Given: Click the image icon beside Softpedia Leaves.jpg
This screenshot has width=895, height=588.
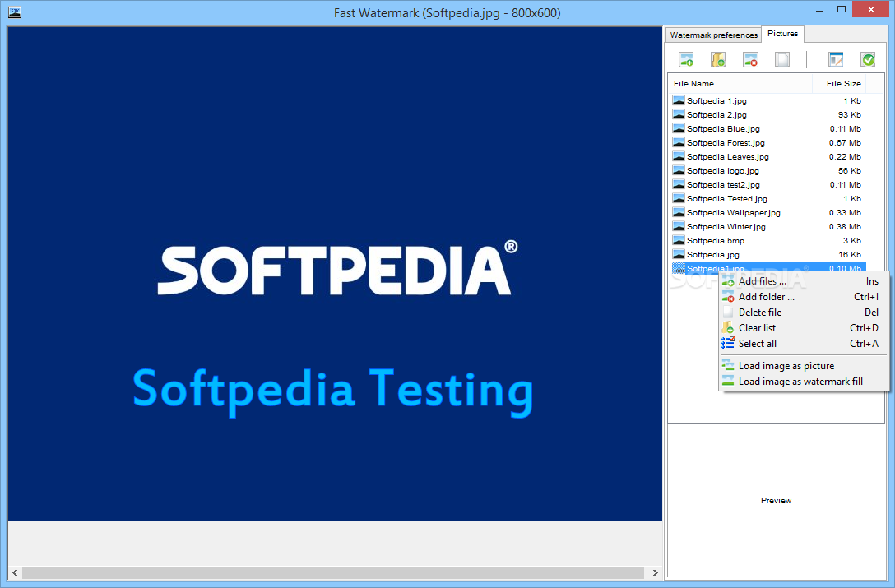Looking at the screenshot, I should pyautogui.click(x=679, y=156).
